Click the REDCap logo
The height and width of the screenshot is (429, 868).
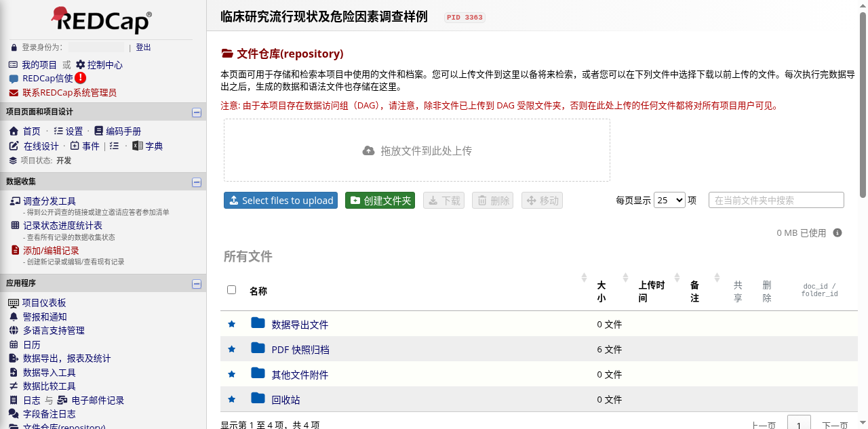102,20
